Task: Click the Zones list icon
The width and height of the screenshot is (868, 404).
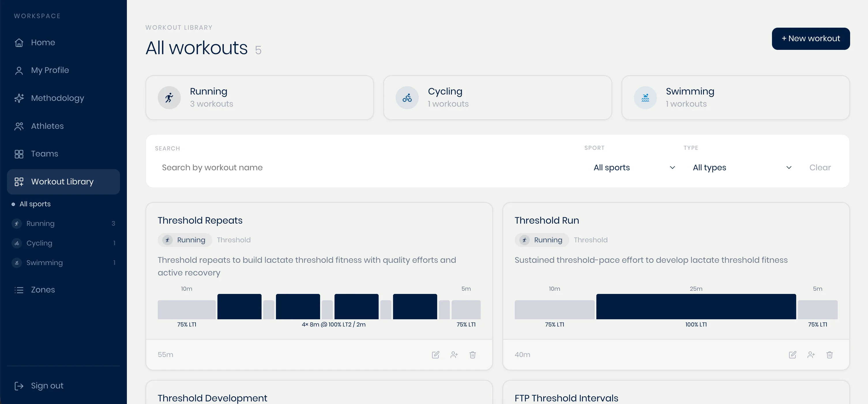Action: click(19, 290)
